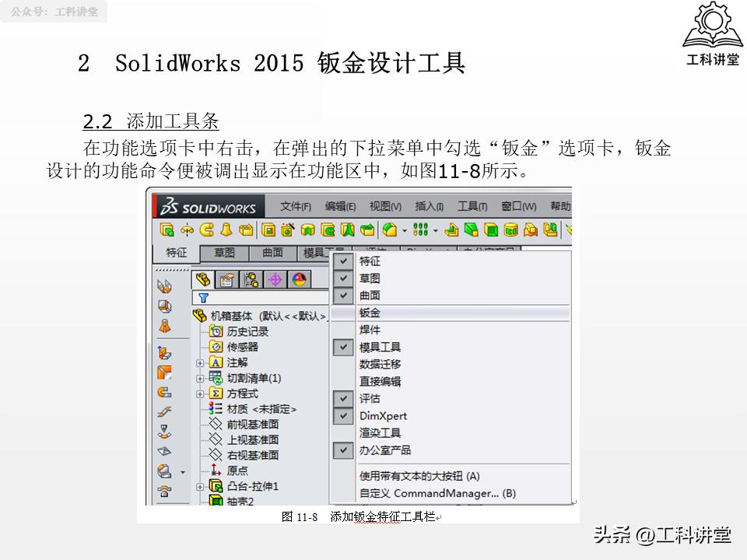Click the Hole Wizard toolbar icon
747x560 pixels.
288,230
